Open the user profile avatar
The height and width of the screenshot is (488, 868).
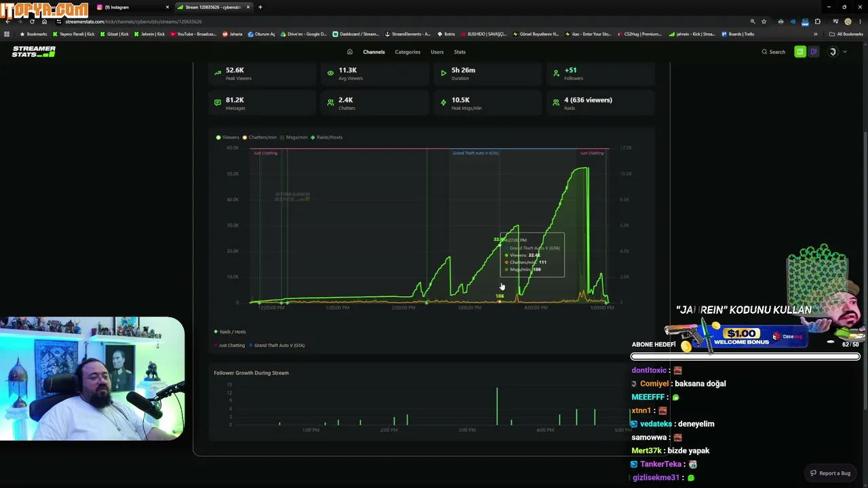click(x=833, y=52)
